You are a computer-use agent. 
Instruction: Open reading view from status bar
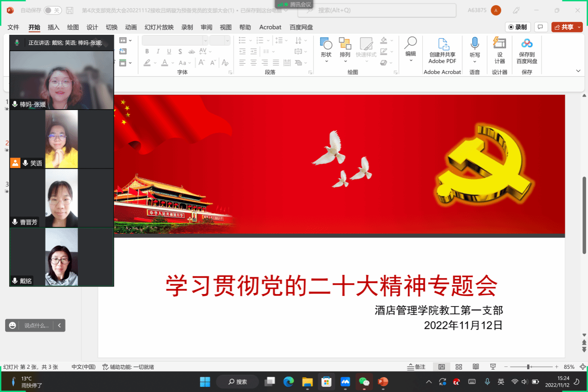pos(476,367)
